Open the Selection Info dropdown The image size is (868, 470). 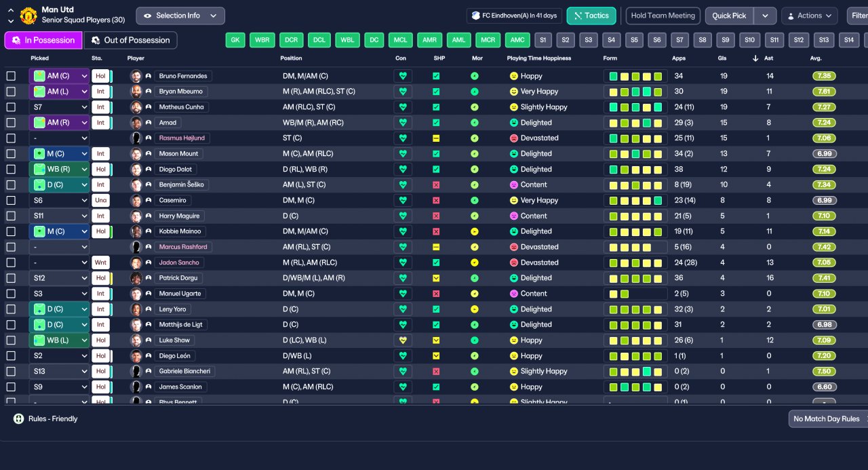point(180,16)
